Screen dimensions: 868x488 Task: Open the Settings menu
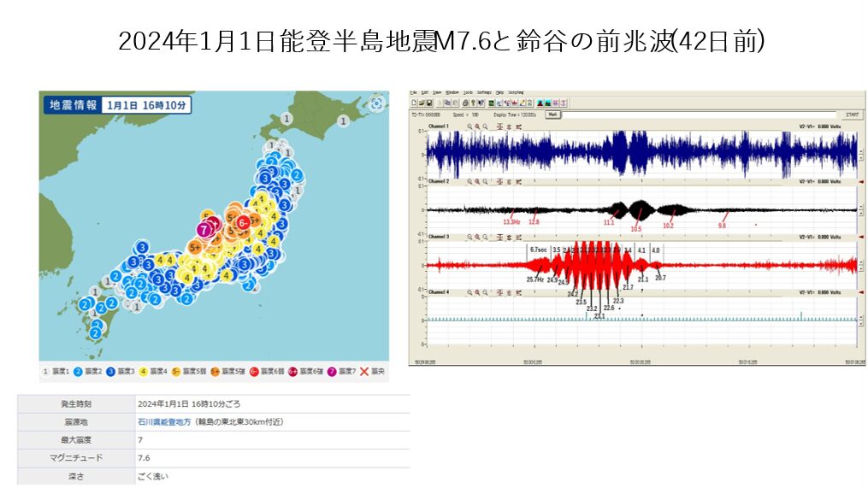click(x=484, y=91)
